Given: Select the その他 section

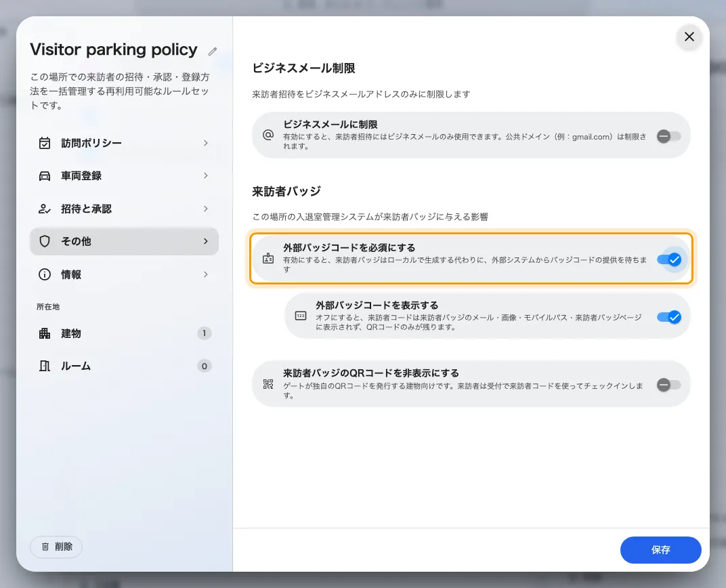Looking at the screenshot, I should coord(124,241).
